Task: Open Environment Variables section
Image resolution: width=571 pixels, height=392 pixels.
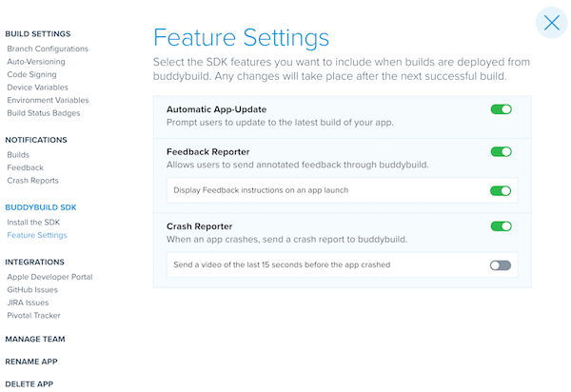Action: click(48, 100)
